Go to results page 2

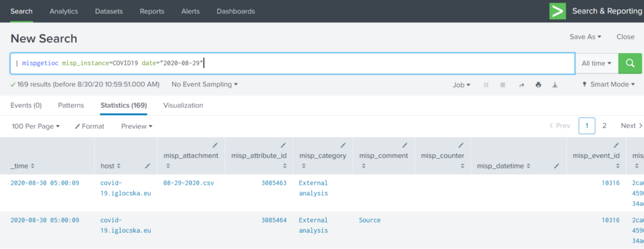pyautogui.click(x=604, y=126)
